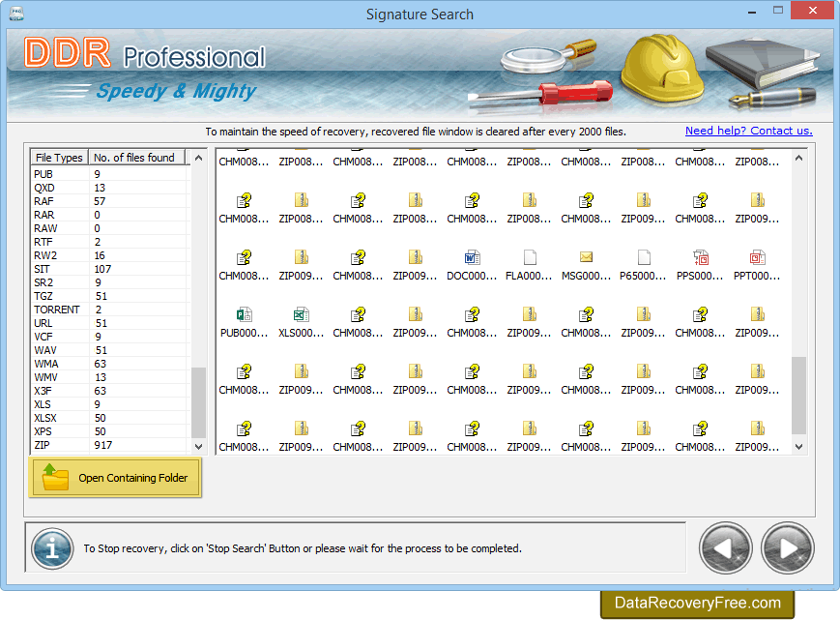Click the DataRecoveryFree.com banner
Screen dimensions: 840x620
(x=697, y=604)
